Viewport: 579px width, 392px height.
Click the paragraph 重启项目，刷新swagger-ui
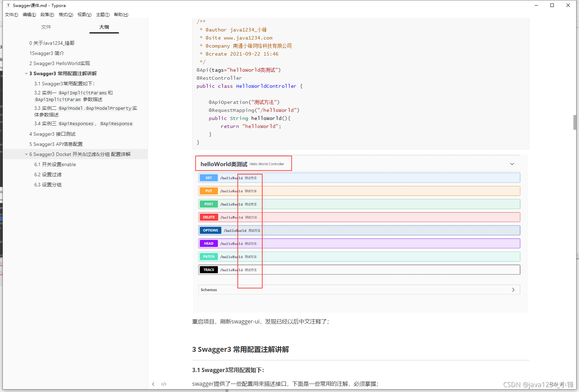(x=260, y=321)
